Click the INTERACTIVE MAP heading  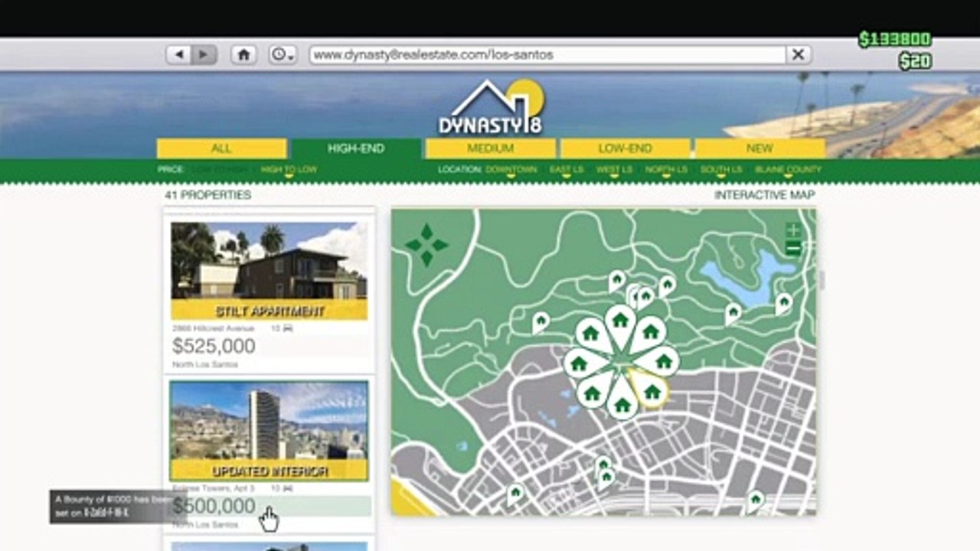point(765,195)
